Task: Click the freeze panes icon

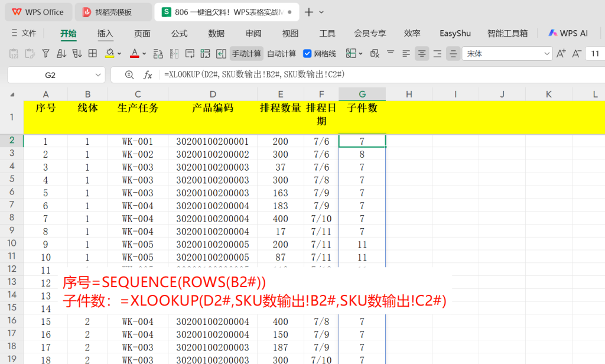Action: (x=351, y=54)
